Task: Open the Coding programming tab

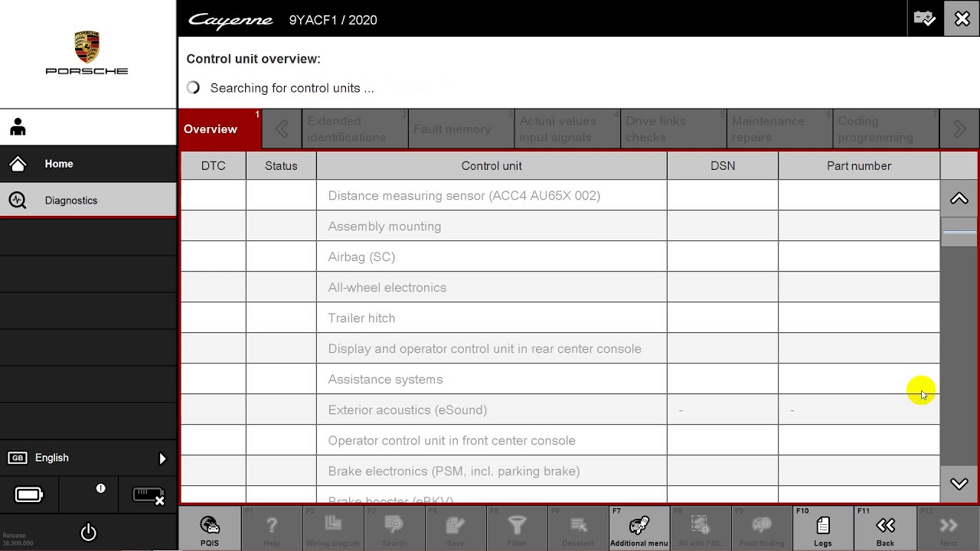Action: tap(886, 129)
